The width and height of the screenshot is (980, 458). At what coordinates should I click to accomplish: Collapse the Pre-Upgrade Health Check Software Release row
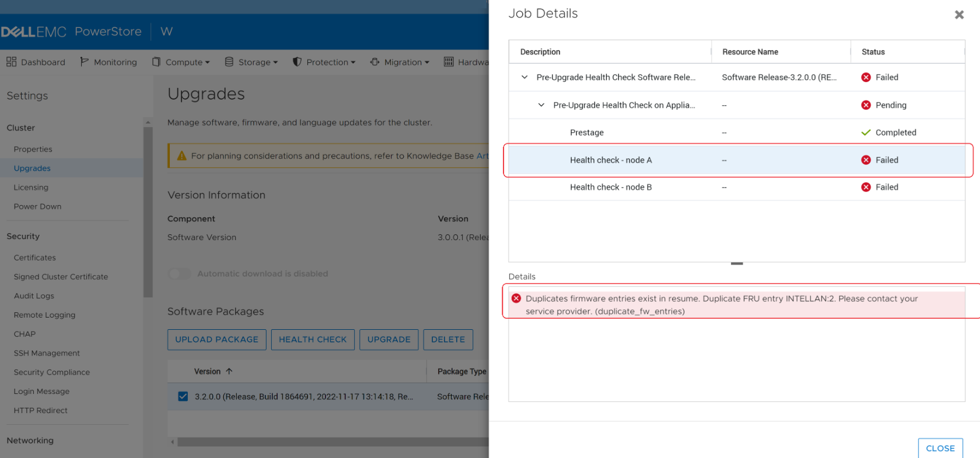tap(524, 77)
